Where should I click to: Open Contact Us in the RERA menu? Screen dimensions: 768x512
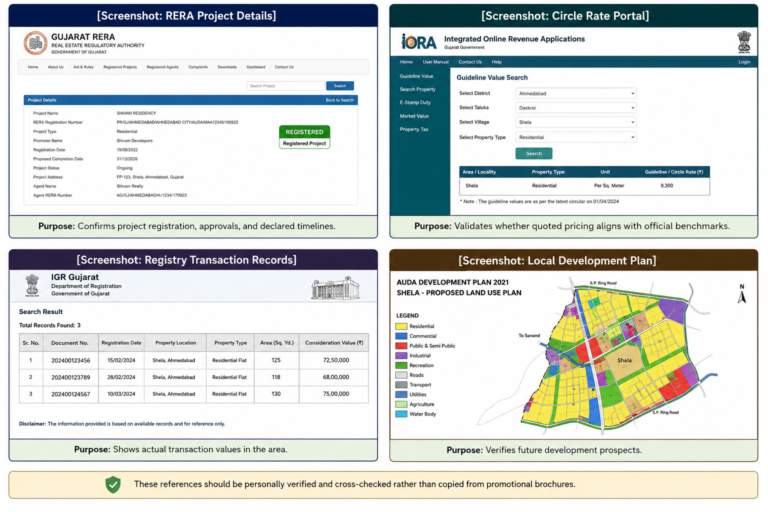(284, 67)
